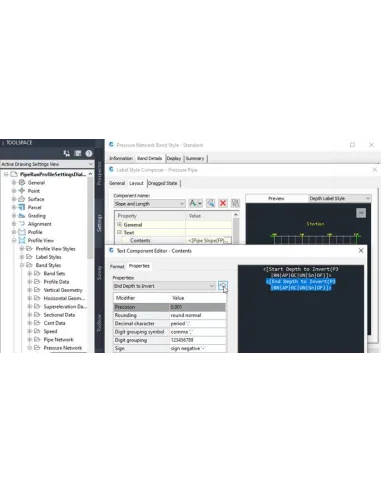Click the Surface icon in settings tree

click(x=22, y=199)
